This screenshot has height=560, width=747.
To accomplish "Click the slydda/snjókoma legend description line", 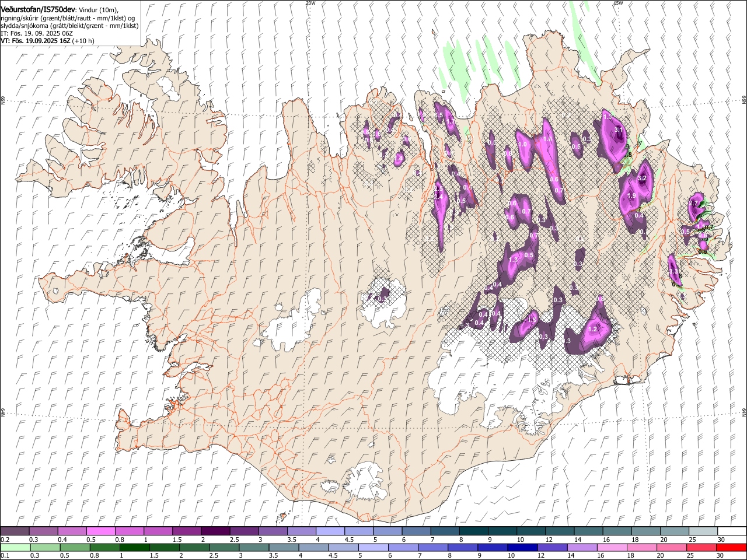I will [x=69, y=26].
